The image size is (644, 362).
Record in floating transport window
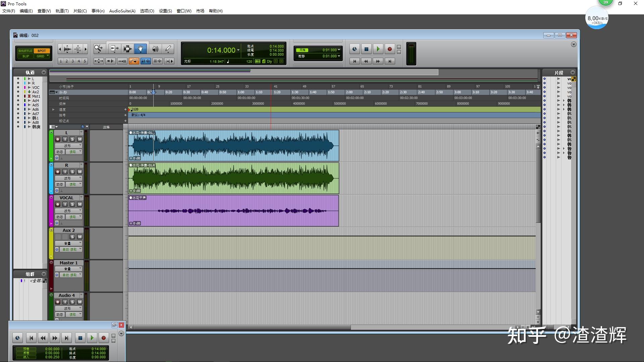[x=104, y=338]
